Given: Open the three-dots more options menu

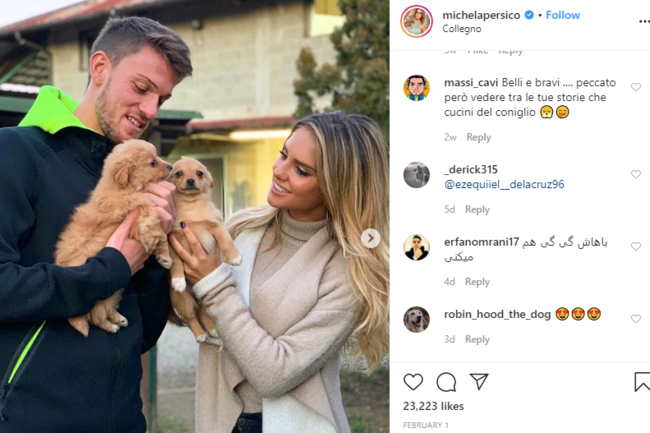Looking at the screenshot, I should coord(644,22).
